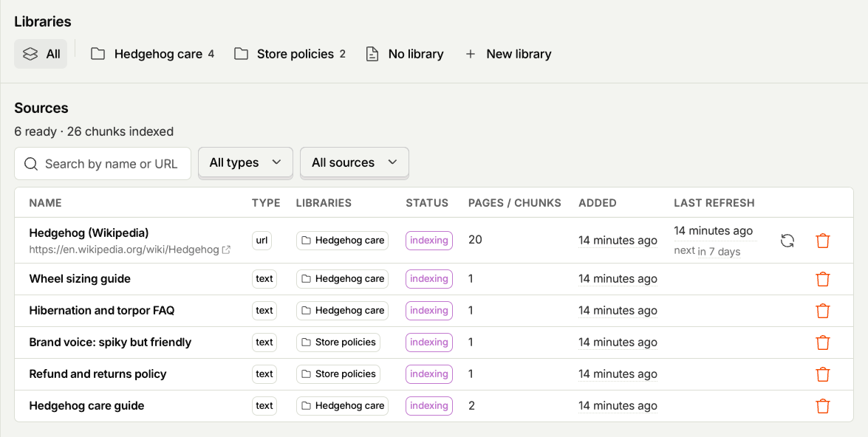Click next in 7 days refresh text
Image resolution: width=868 pixels, height=437 pixels.
[x=707, y=251]
